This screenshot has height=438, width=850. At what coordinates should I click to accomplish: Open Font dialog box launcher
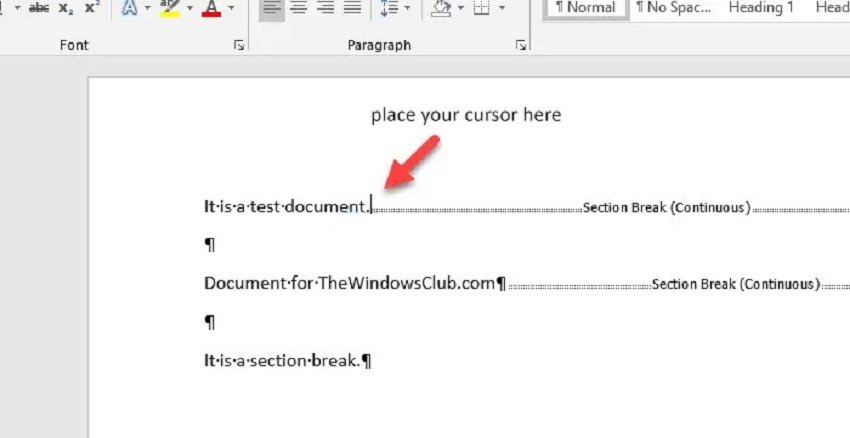click(x=239, y=46)
